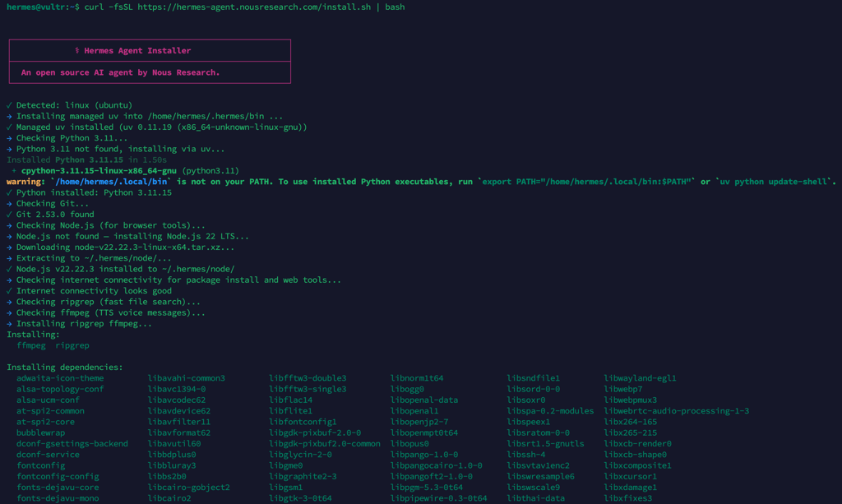Click the package name 'libwebrtc-audio-processing-1-3'

[x=677, y=410]
